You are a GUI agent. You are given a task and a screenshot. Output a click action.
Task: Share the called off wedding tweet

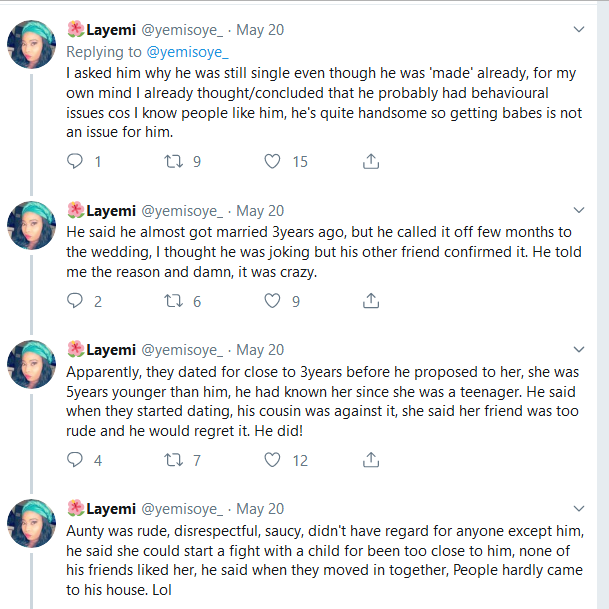(371, 301)
